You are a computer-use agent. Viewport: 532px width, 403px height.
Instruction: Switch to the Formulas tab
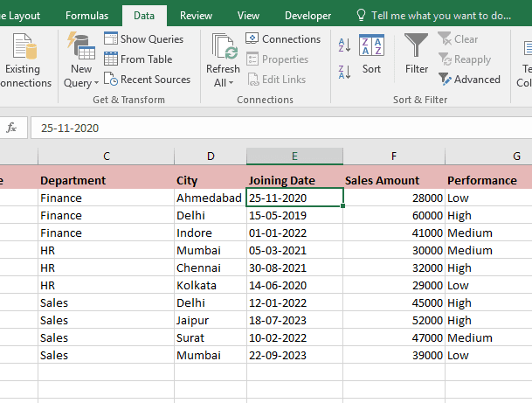[x=87, y=16]
